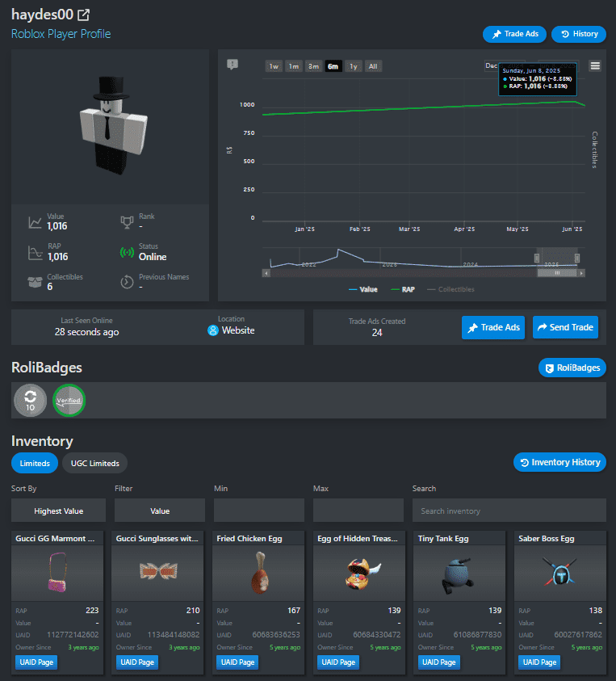
Task: Click the RAP graph icon in stats
Action: (36, 253)
